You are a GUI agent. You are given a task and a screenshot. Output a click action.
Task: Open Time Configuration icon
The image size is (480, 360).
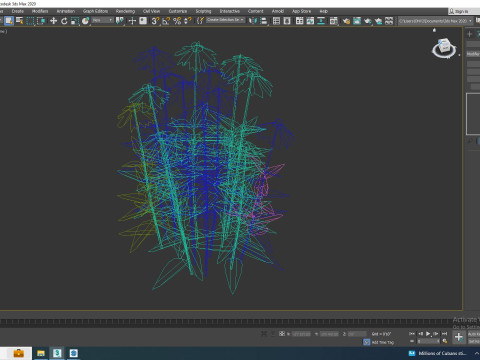[x=445, y=341]
